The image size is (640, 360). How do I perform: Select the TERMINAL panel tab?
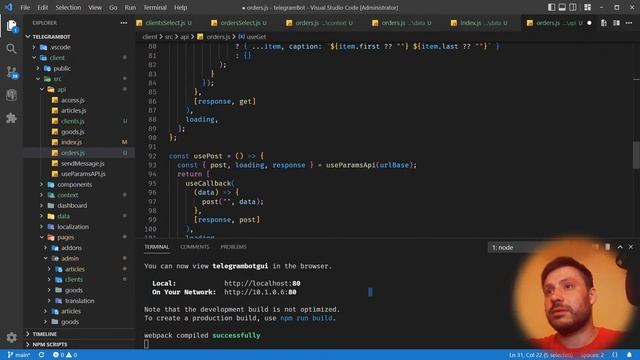156,247
